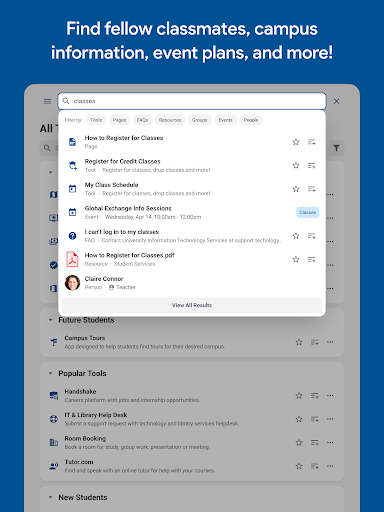This screenshot has width=384, height=512.
Task: Add 'I can't log in' FAQ to list
Action: tap(312, 236)
